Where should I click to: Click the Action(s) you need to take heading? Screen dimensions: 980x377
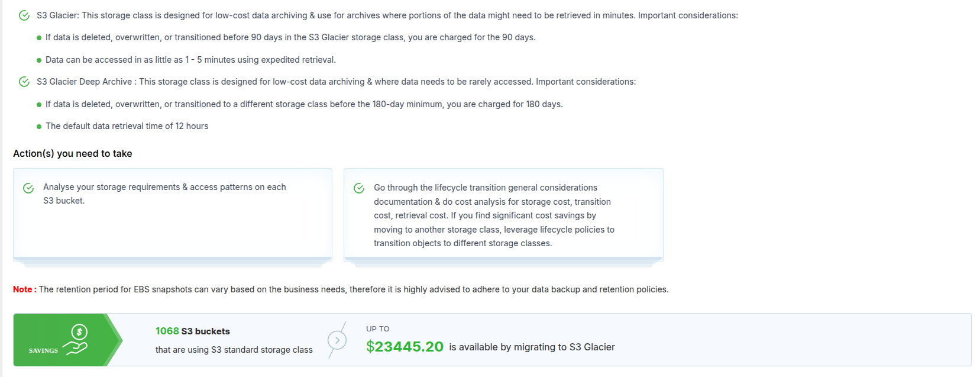click(x=73, y=154)
